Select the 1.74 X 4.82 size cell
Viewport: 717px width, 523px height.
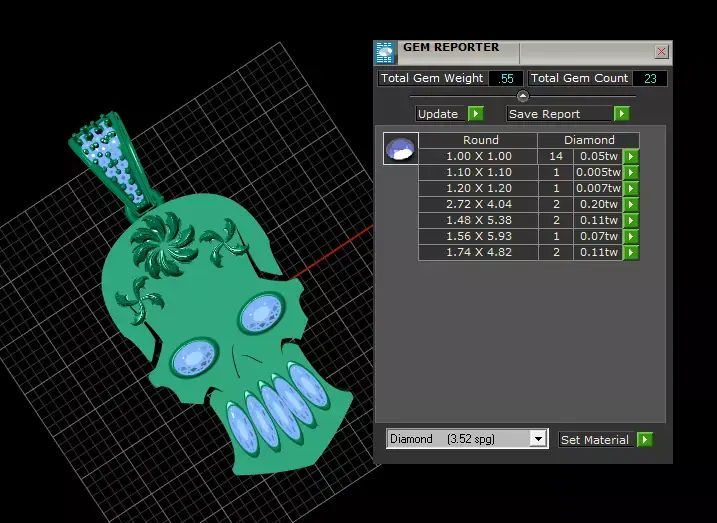pos(478,252)
